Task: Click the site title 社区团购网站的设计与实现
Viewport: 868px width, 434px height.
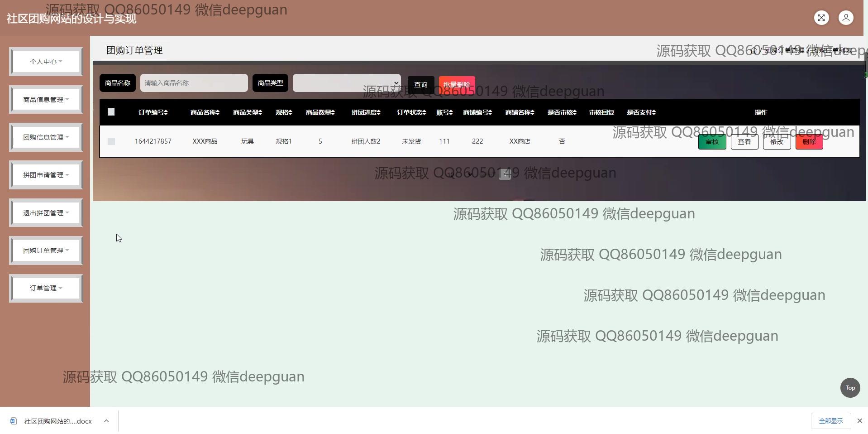Action: (72, 19)
